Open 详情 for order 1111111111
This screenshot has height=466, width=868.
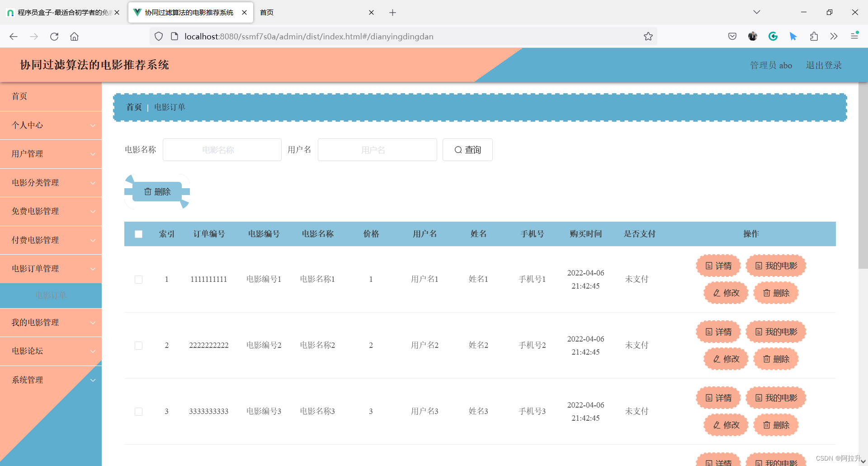[718, 266]
